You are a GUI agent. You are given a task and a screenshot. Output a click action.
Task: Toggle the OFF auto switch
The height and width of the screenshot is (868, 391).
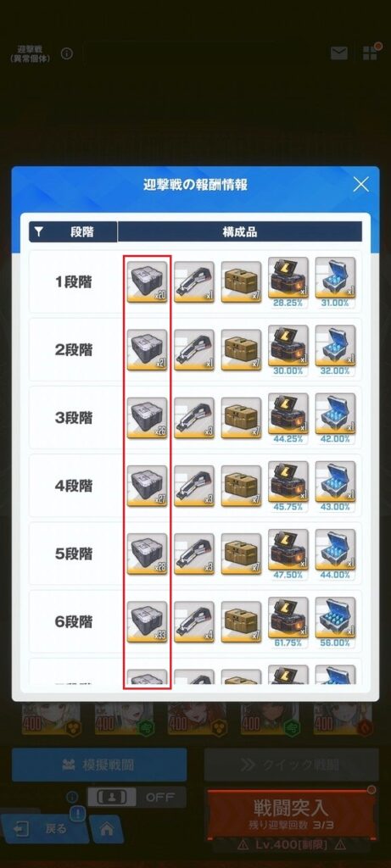tap(137, 797)
